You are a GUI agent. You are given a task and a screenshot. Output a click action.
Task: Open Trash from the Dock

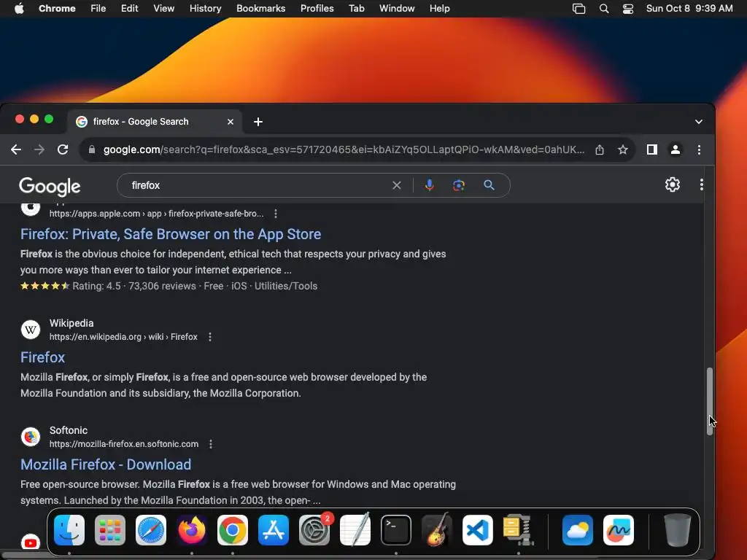[x=678, y=530]
